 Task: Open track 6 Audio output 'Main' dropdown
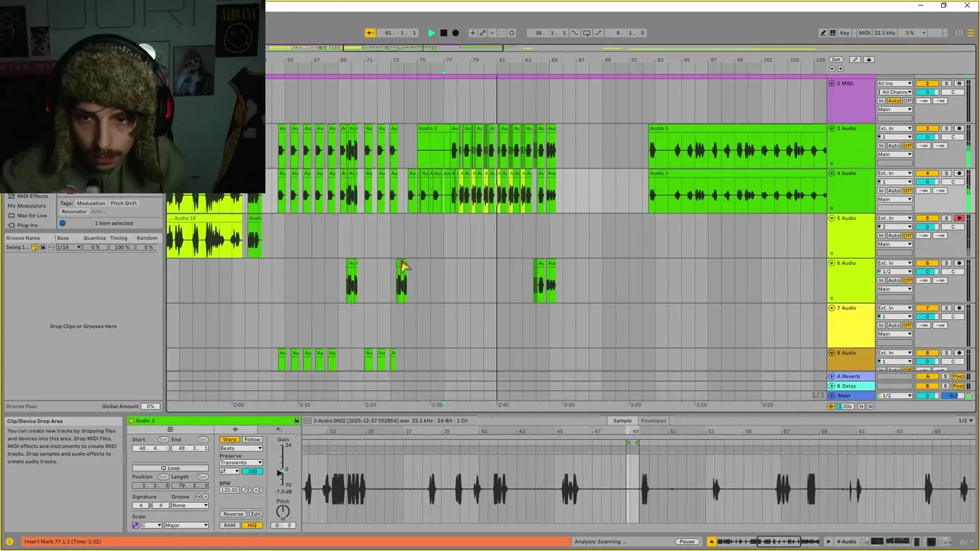coord(895,289)
